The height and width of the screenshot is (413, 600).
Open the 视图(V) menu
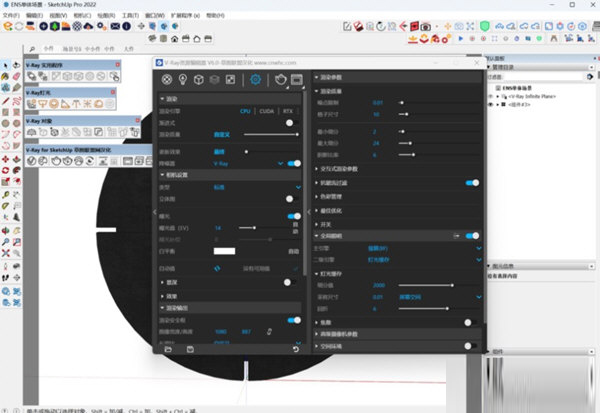(58, 15)
